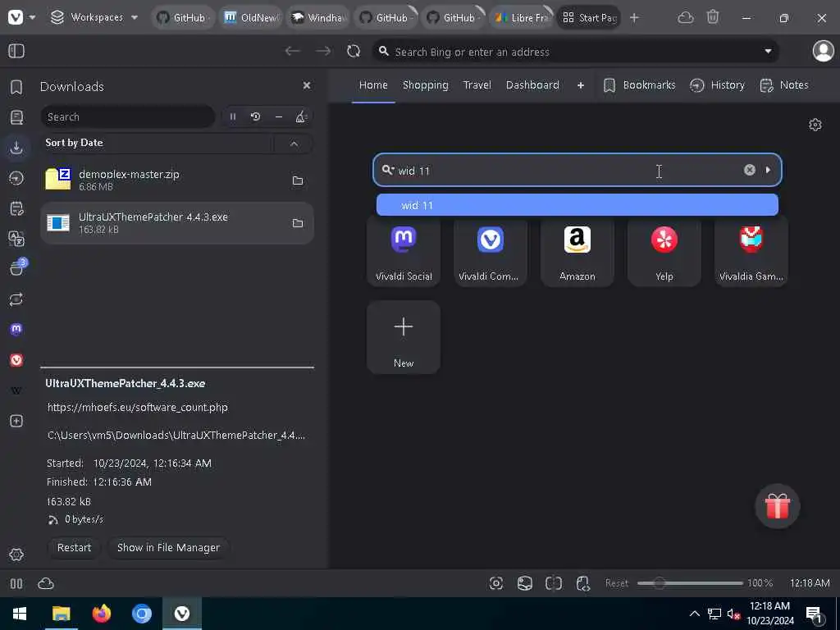Open the Sessions panel icon with circular arrows
The width and height of the screenshot is (840, 630).
[x=16, y=299]
